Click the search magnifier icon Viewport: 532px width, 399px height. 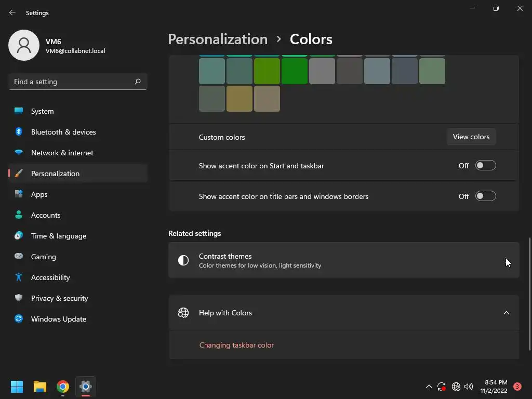[x=138, y=82]
